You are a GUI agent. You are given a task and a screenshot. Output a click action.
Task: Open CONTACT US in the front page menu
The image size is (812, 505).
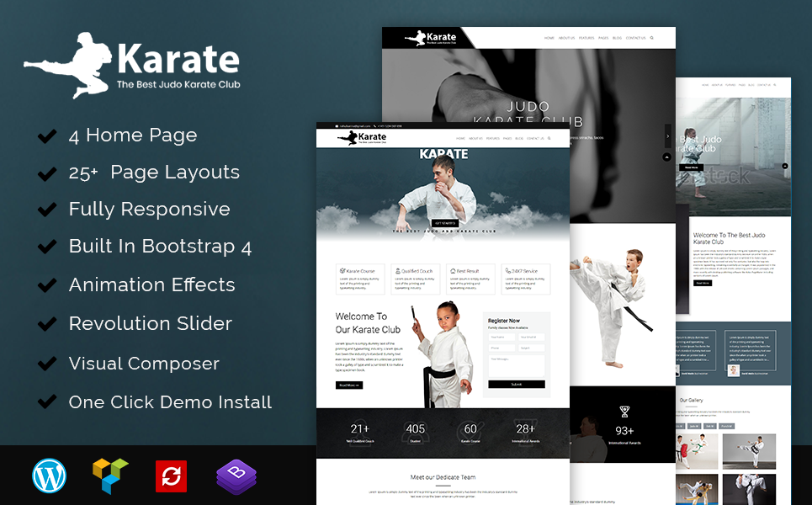point(535,138)
